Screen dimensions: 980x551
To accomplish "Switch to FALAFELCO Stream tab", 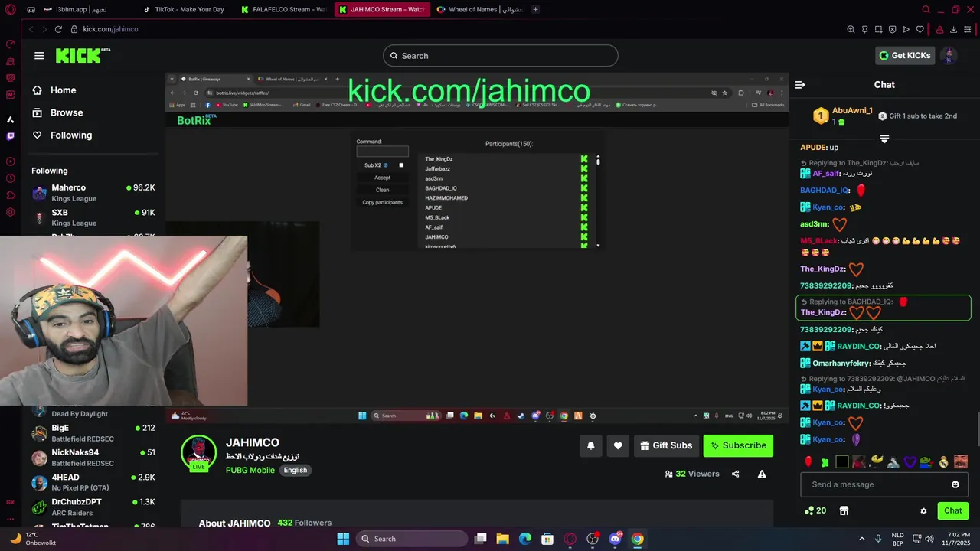I will (x=283, y=9).
